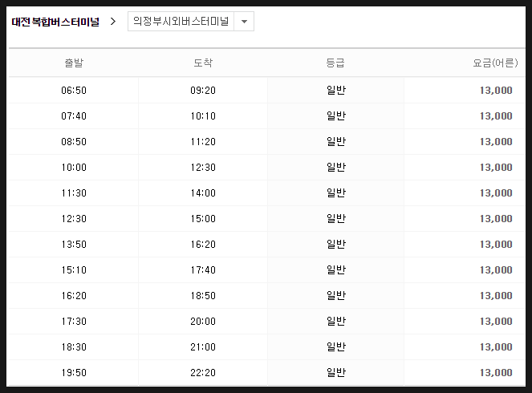This screenshot has height=393, width=532.
Task: Select the 의정부시외버스터미널 combo box text
Action: click(181, 22)
